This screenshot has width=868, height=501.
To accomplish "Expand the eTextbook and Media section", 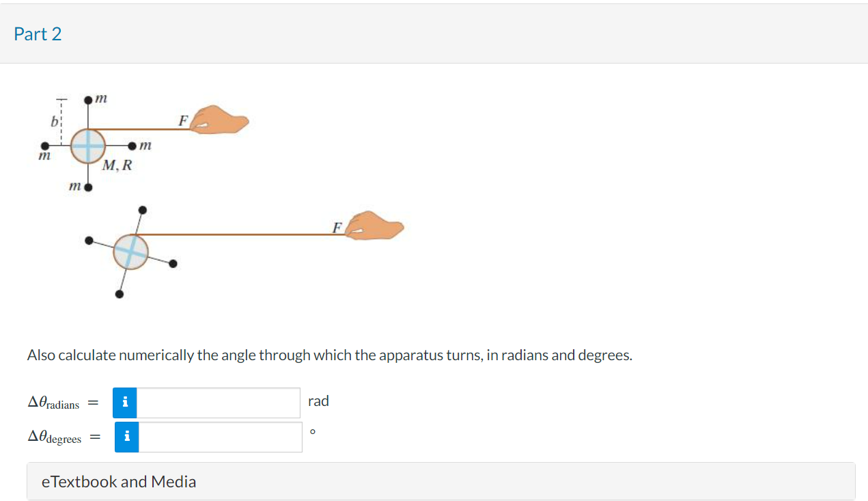I will [119, 481].
